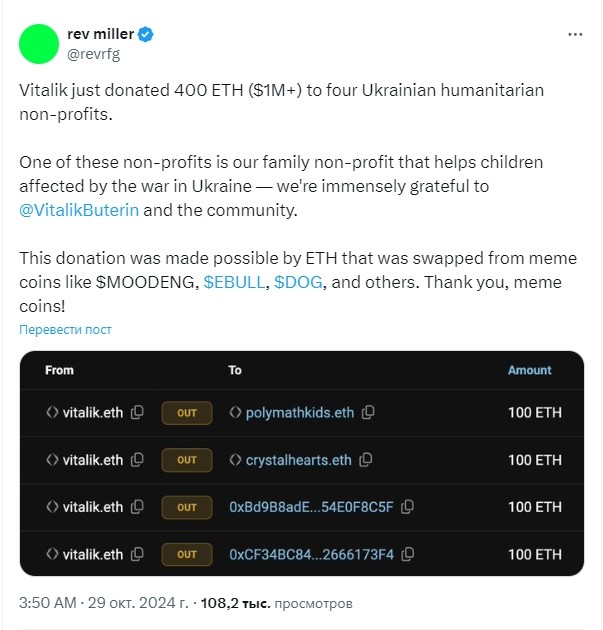Open the polymathkids.eth recipient link

(300, 413)
